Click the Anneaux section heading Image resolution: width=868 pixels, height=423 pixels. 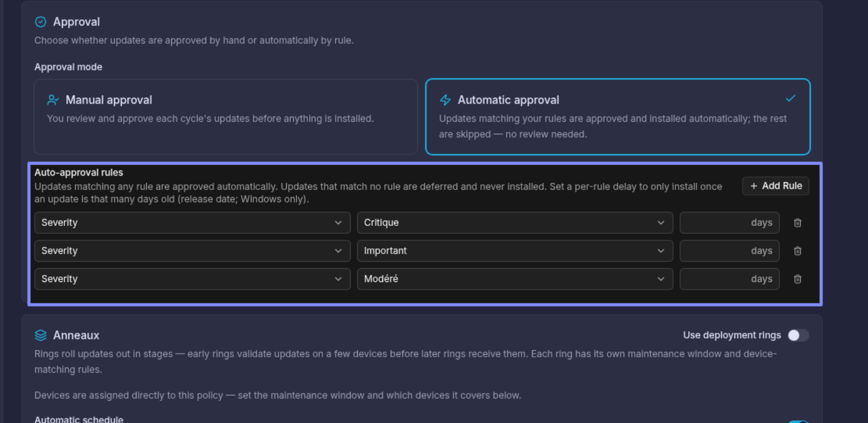pos(76,335)
